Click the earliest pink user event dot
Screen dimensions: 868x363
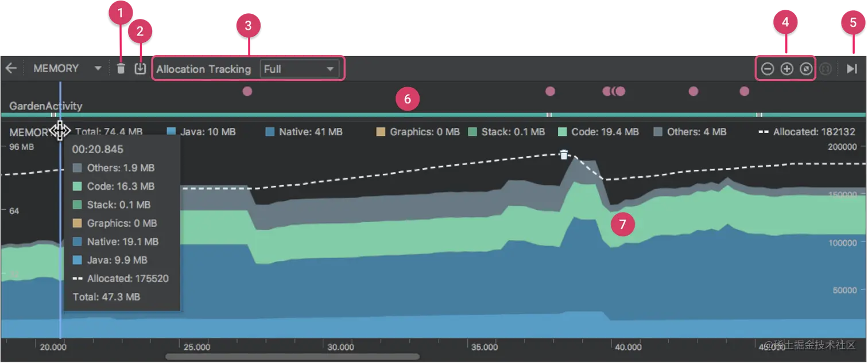247,91
